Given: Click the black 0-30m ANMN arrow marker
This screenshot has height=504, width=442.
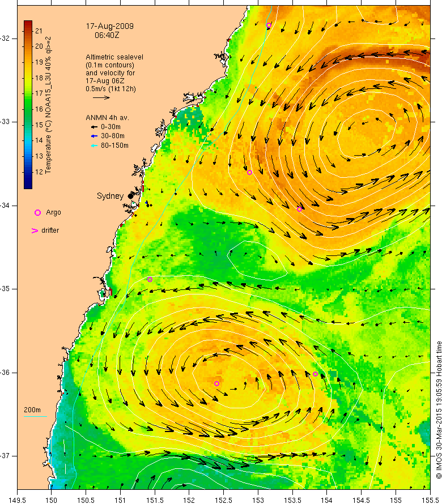Looking at the screenshot, I should [x=94, y=127].
